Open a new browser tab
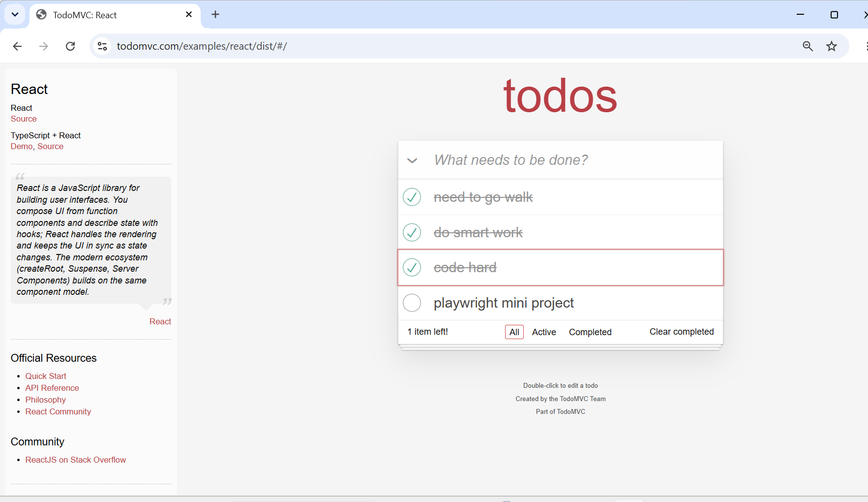The height and width of the screenshot is (502, 868). click(x=215, y=15)
